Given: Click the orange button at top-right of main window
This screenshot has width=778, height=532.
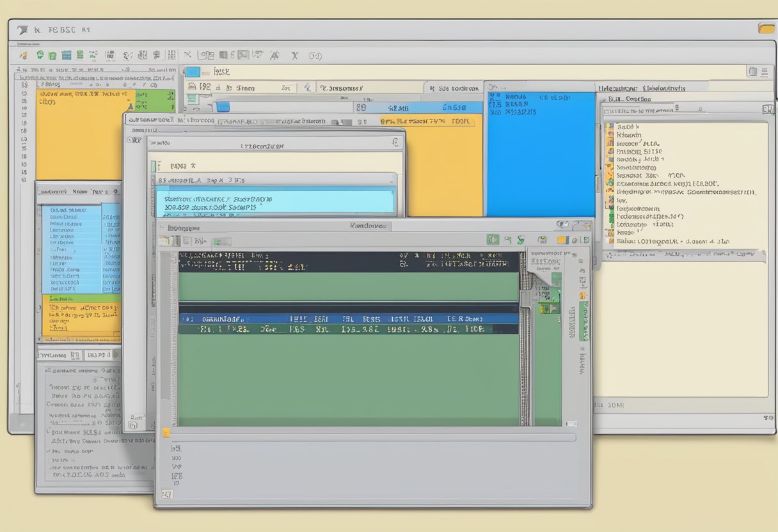Looking at the screenshot, I should coord(766,29).
